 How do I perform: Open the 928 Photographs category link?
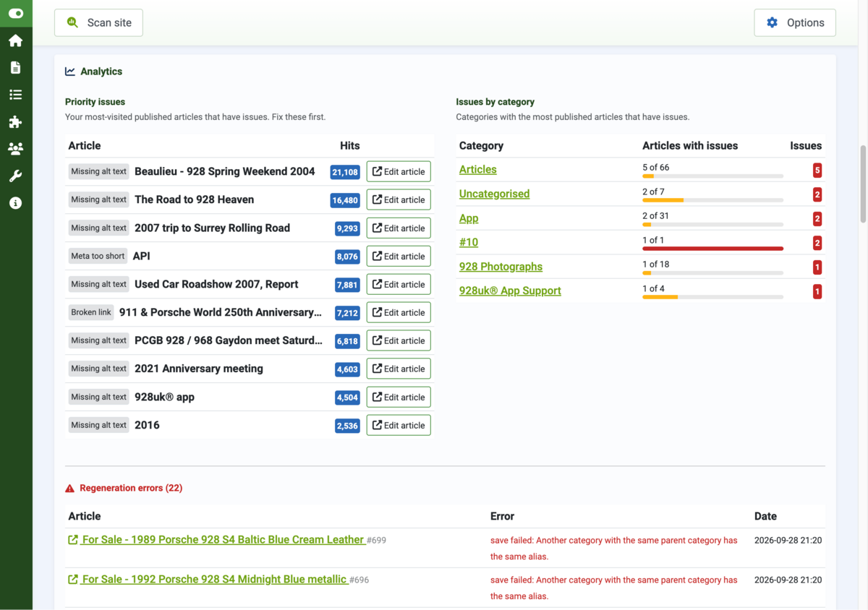coord(501,267)
